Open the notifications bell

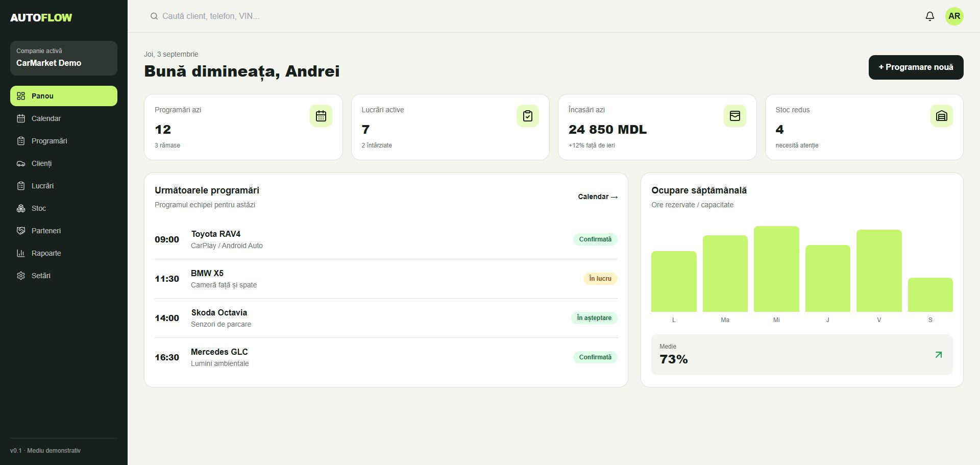[x=930, y=16]
